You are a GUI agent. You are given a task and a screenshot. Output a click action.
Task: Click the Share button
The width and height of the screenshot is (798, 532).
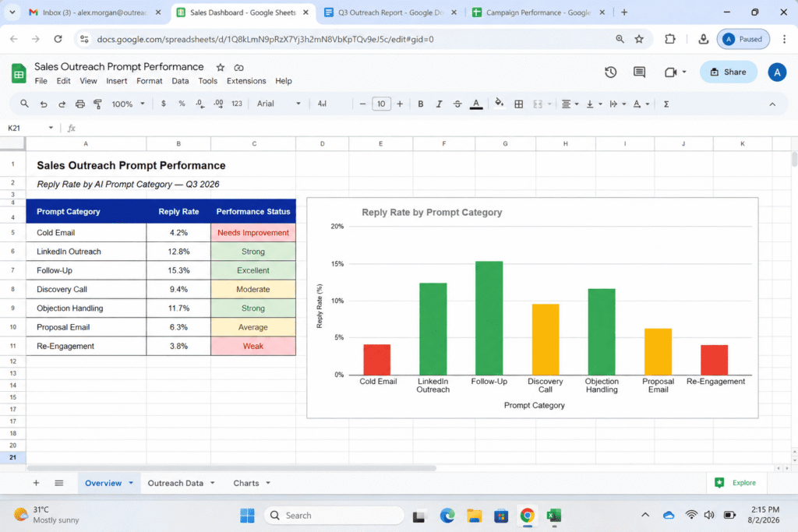[x=729, y=72]
